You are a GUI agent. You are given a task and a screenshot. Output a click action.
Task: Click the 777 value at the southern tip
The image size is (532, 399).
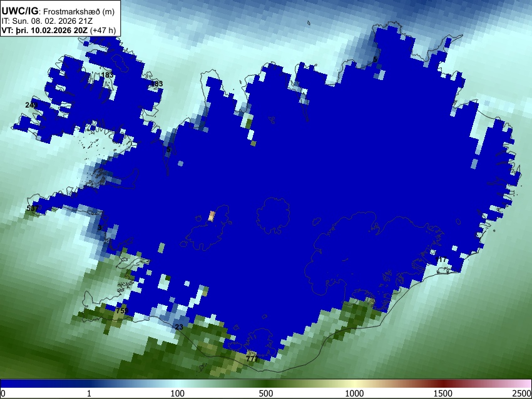[252, 358]
